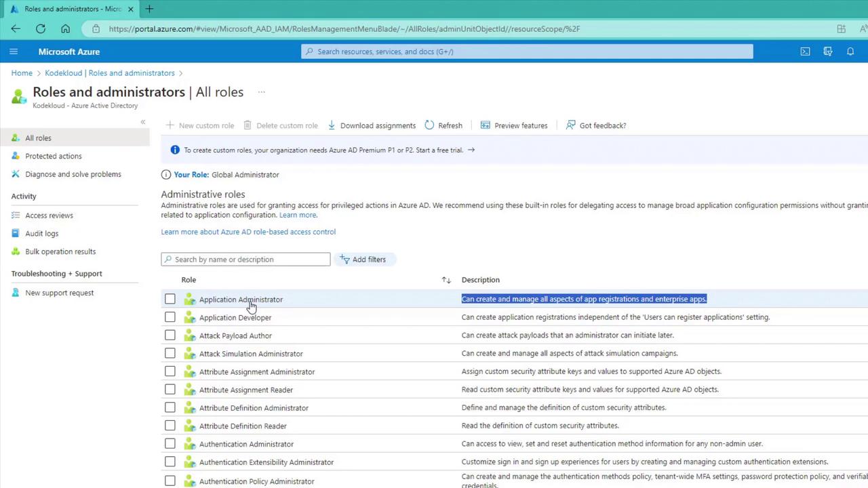Open the Attack Simulation Administrator role

click(x=251, y=354)
